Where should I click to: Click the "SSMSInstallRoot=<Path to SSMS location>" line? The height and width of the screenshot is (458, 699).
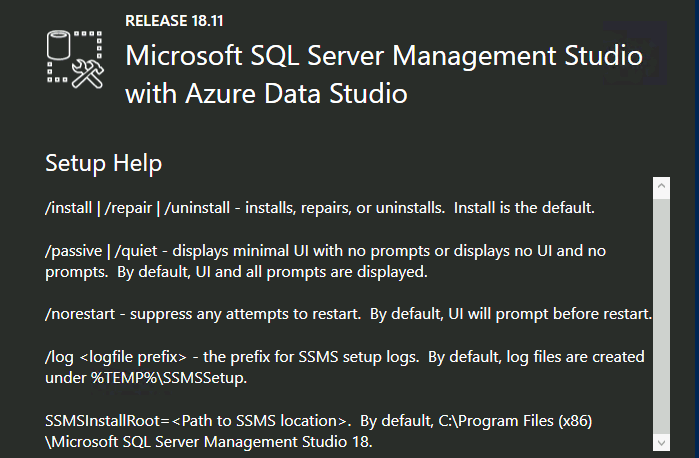coord(318,421)
